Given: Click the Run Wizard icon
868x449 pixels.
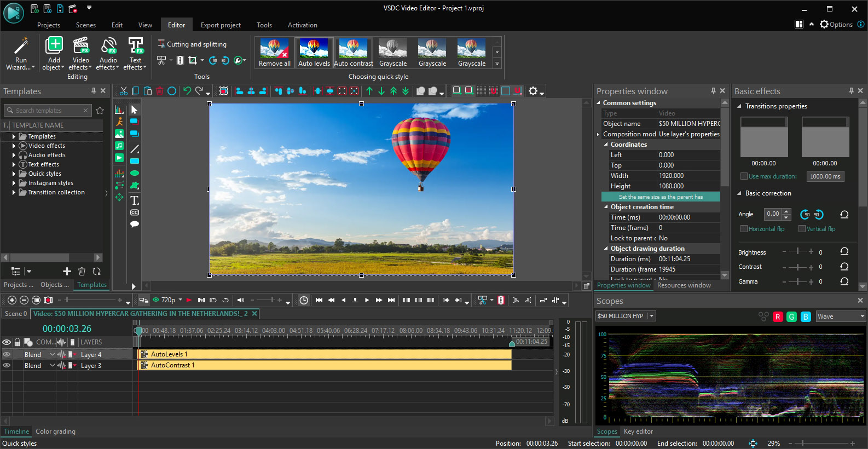Looking at the screenshot, I should coord(21,47).
